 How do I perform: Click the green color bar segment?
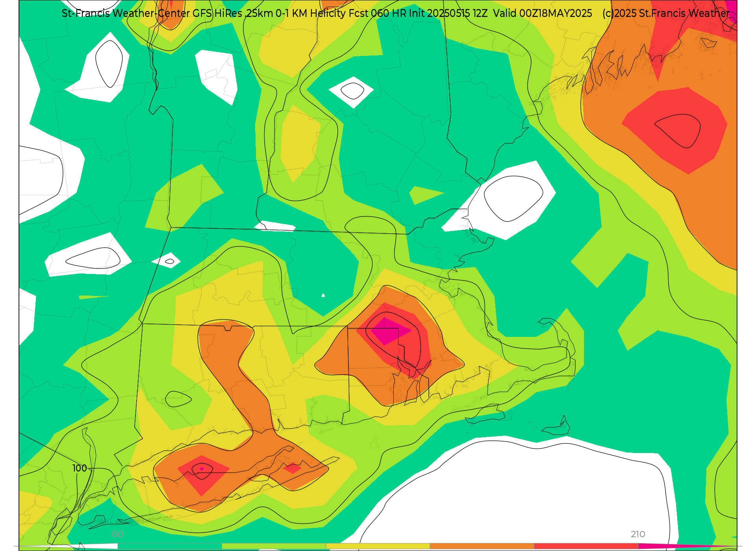[x=170, y=546]
